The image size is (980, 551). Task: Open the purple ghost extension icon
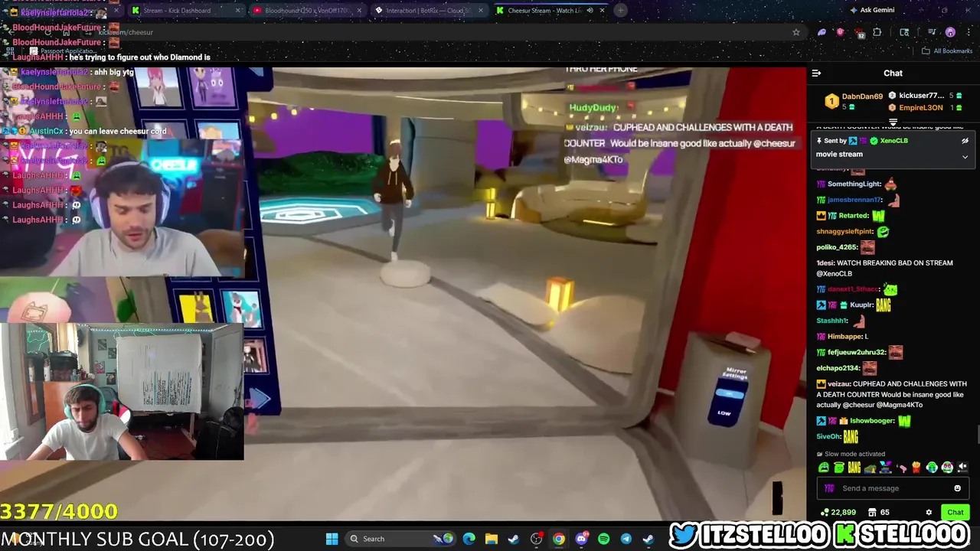coord(822,32)
